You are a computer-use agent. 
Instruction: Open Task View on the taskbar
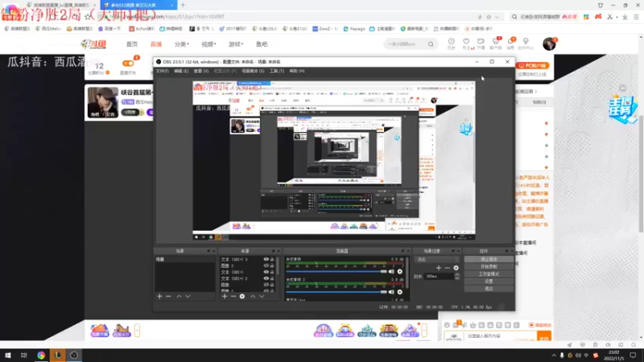tap(24, 355)
